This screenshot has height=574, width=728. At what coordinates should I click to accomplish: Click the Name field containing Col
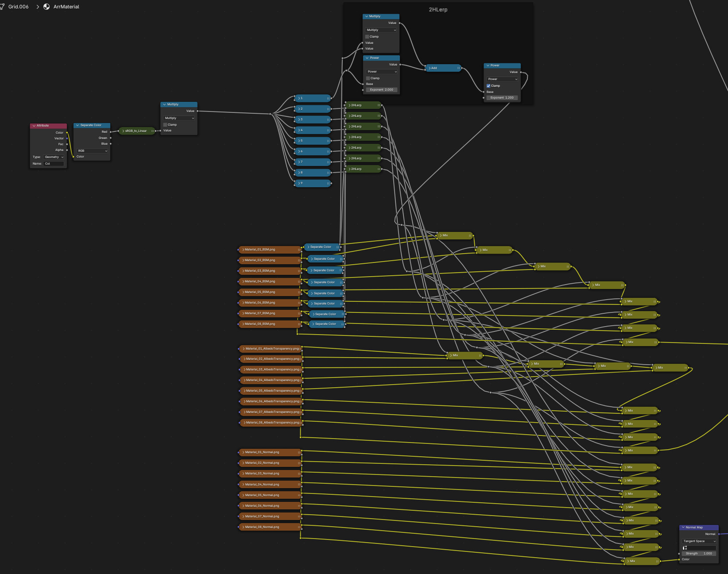(x=54, y=164)
